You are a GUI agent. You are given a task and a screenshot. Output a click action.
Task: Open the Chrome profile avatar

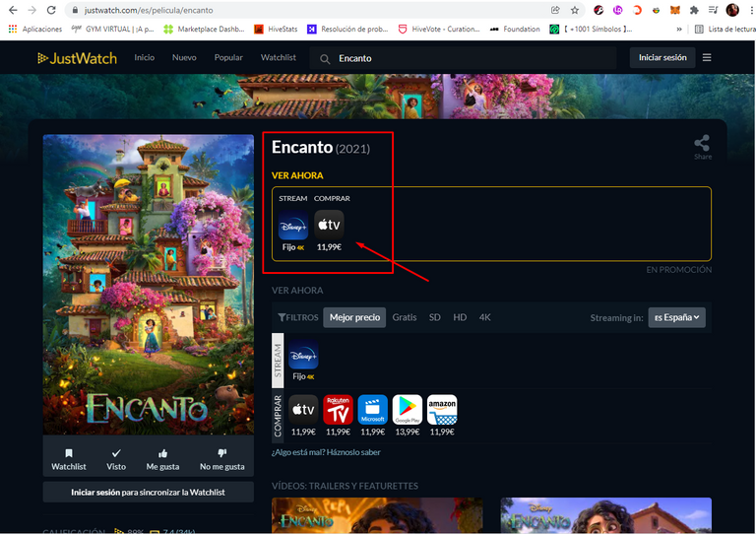[732, 10]
